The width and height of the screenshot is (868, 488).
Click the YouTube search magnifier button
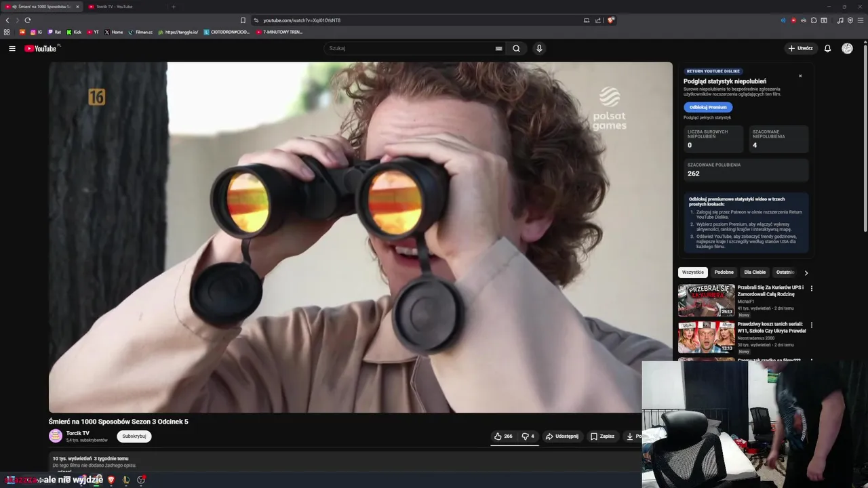(x=516, y=48)
